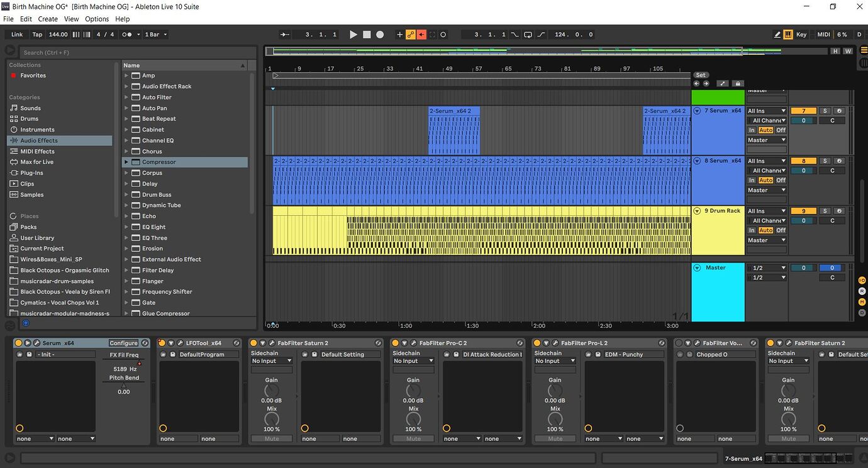Image resolution: width=868 pixels, height=468 pixels.
Task: Toggle Automation Arm button in transport
Action: point(411,35)
